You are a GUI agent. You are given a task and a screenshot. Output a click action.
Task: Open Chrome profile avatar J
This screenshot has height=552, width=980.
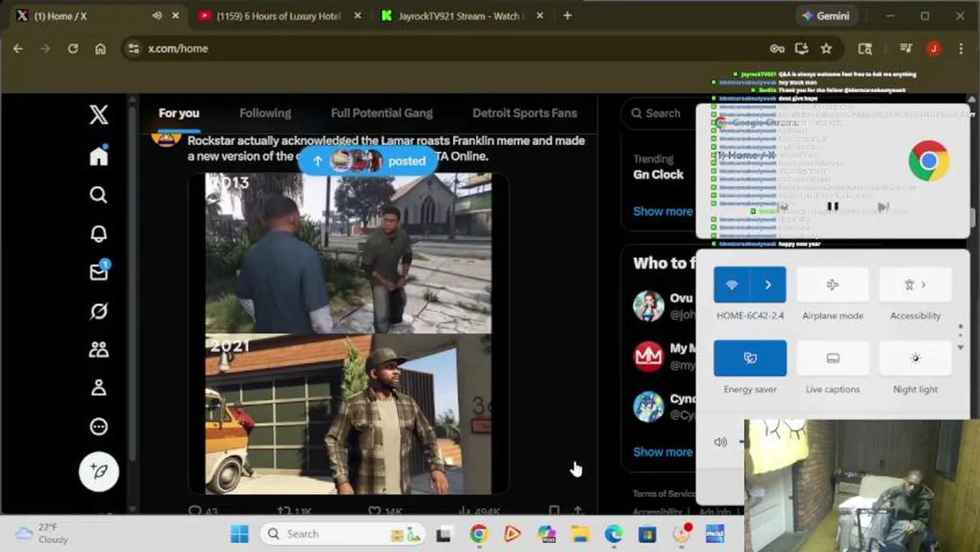point(933,48)
